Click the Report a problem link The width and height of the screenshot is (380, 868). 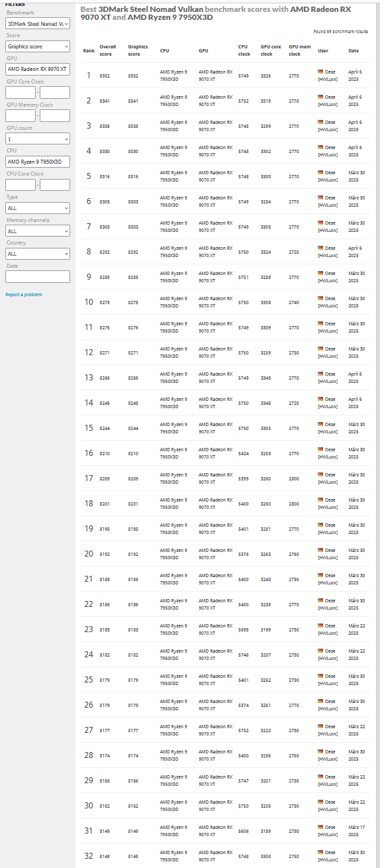click(23, 294)
